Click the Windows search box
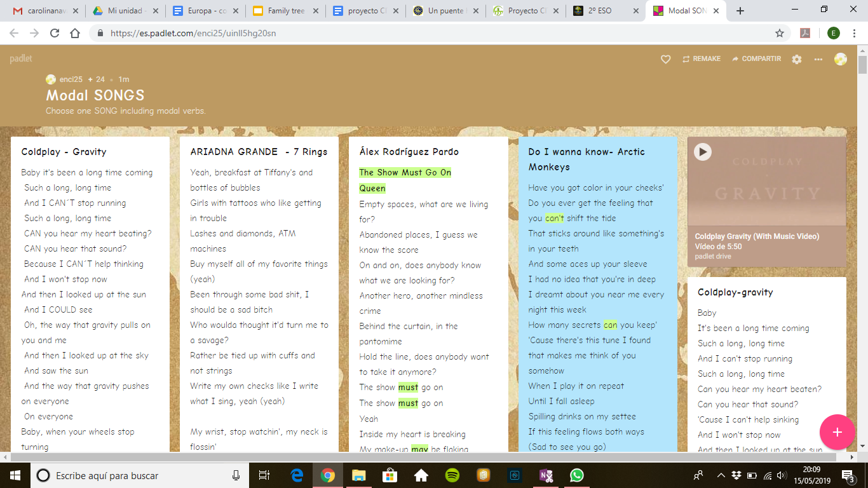The width and height of the screenshot is (868, 488). tap(140, 475)
